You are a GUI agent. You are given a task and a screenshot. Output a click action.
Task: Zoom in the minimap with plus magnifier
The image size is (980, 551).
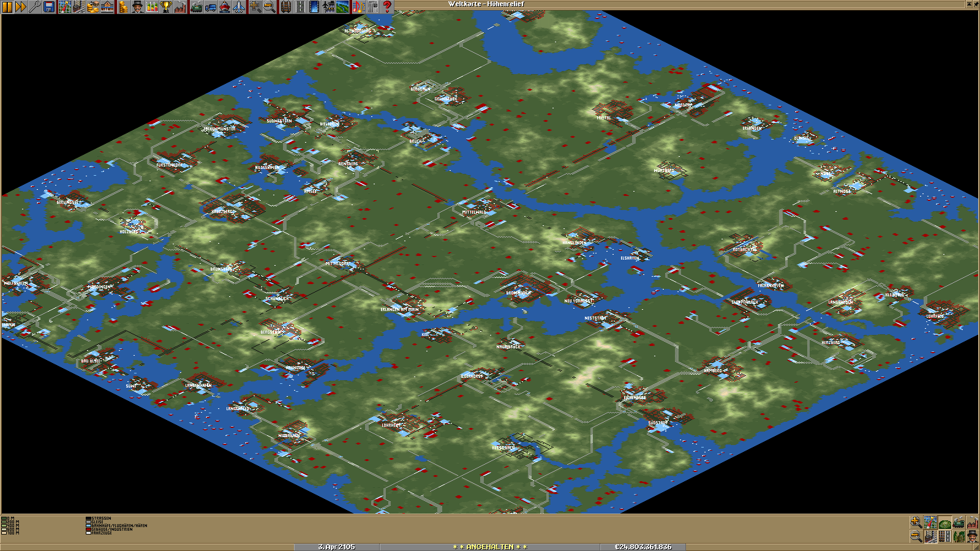[x=916, y=523]
